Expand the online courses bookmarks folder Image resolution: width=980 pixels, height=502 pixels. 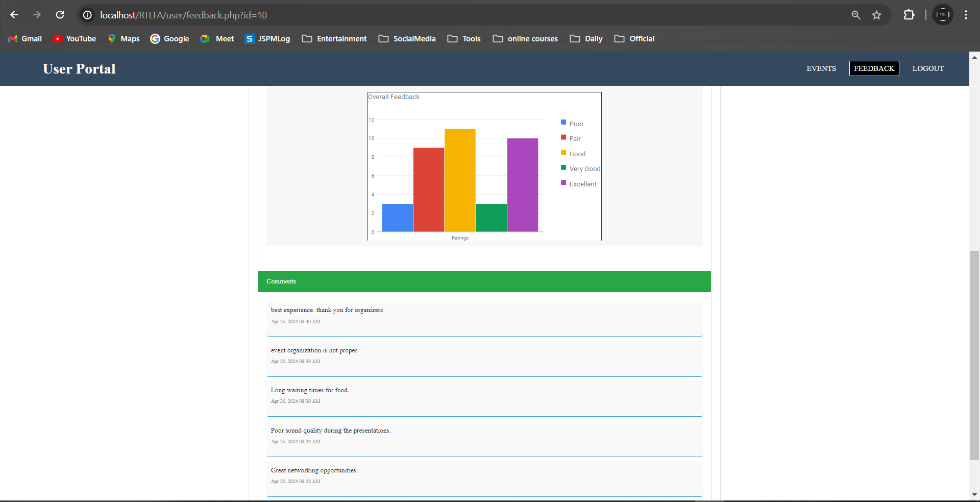pyautogui.click(x=525, y=39)
